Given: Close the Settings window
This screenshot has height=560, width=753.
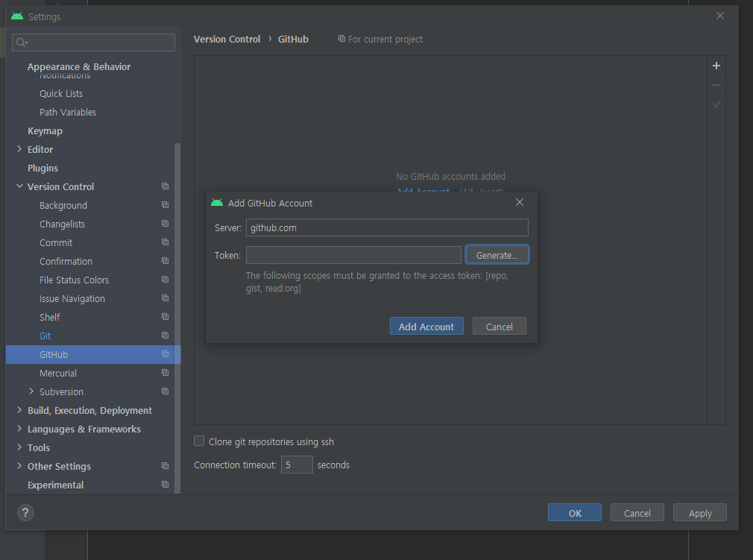Looking at the screenshot, I should (x=720, y=16).
